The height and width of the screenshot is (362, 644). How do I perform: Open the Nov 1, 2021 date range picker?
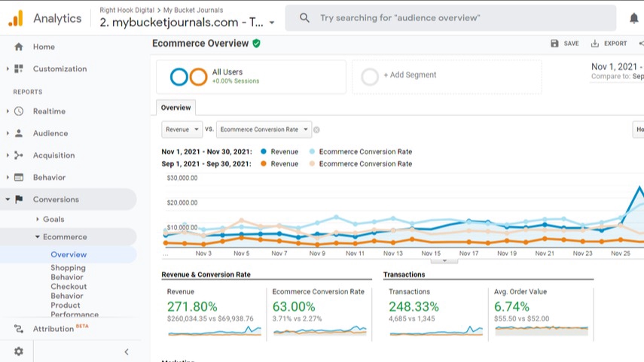click(x=617, y=67)
